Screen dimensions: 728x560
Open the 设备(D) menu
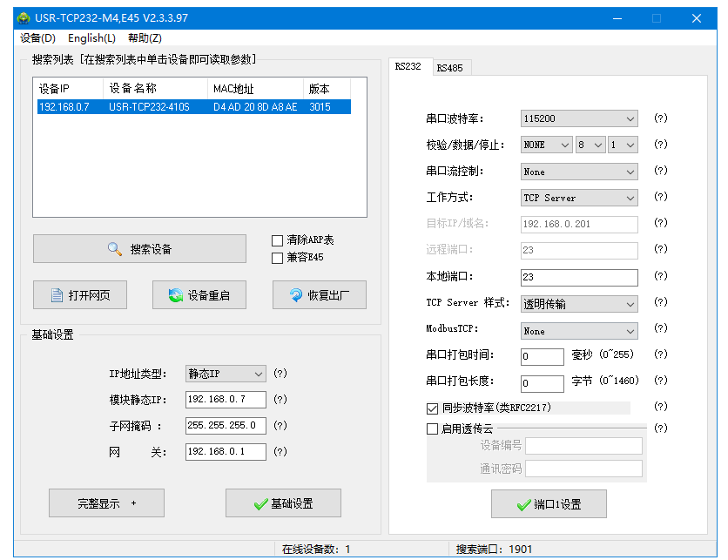click(37, 38)
